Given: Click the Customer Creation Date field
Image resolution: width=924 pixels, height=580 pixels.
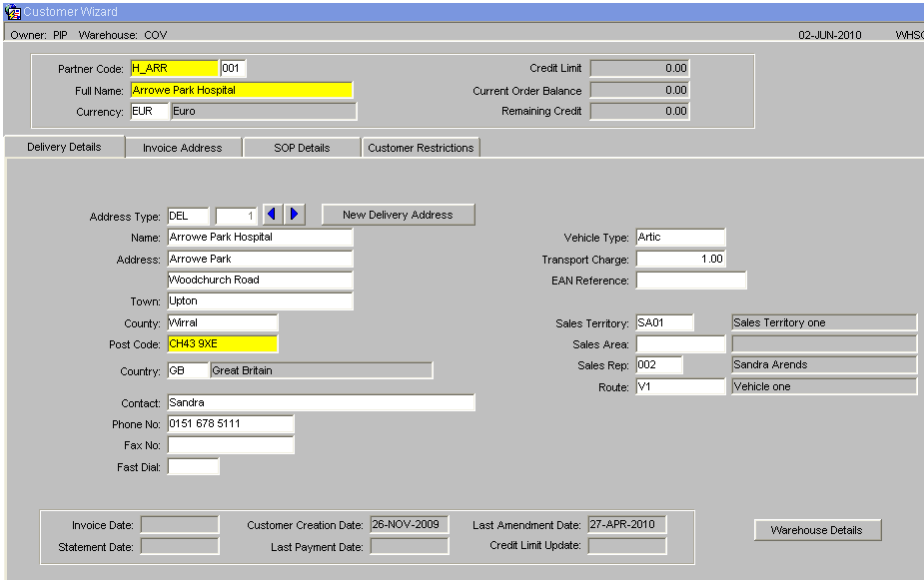Looking at the screenshot, I should coord(410,525).
